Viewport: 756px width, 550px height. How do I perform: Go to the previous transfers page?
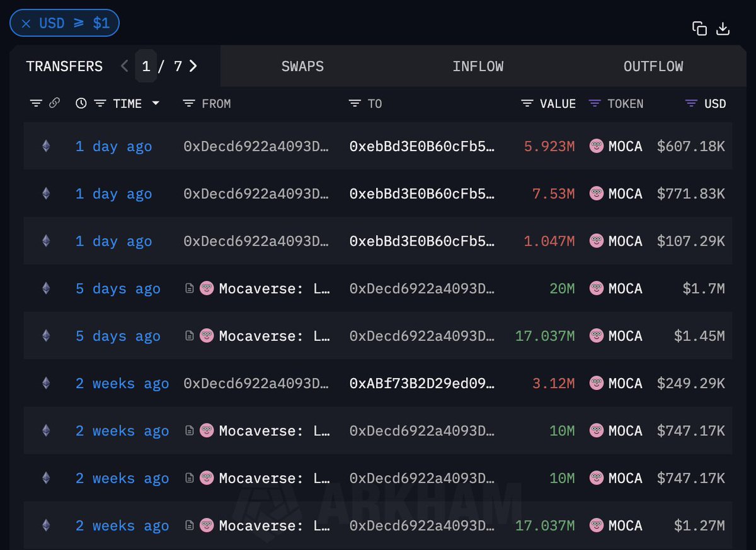click(x=124, y=66)
